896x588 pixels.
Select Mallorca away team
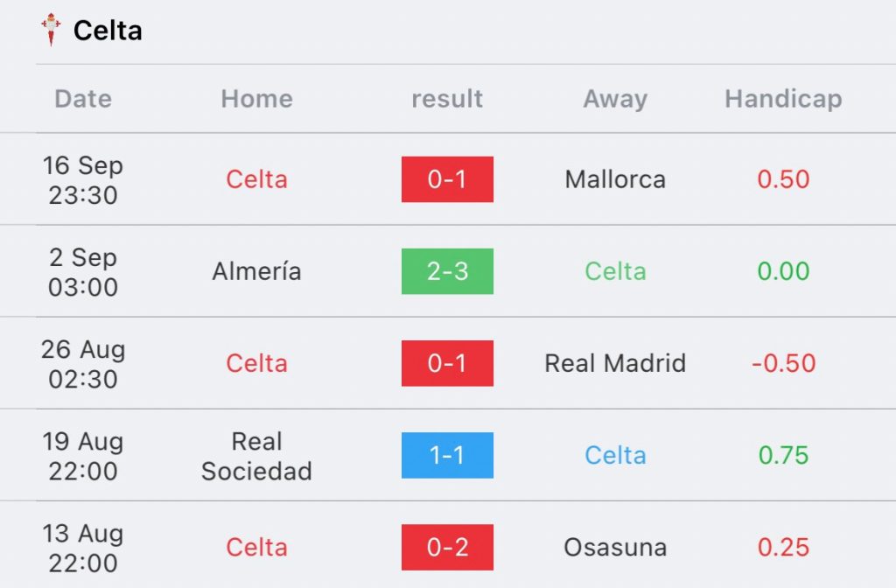point(615,179)
